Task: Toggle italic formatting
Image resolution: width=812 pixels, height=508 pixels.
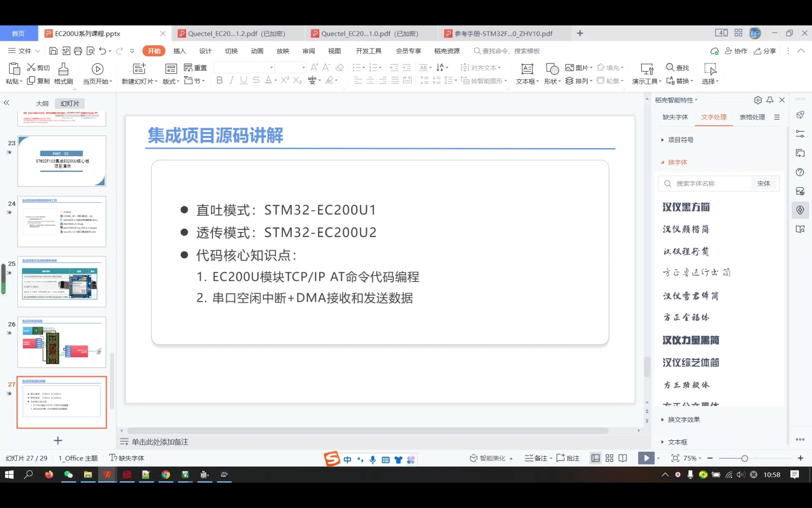Action: (231, 80)
